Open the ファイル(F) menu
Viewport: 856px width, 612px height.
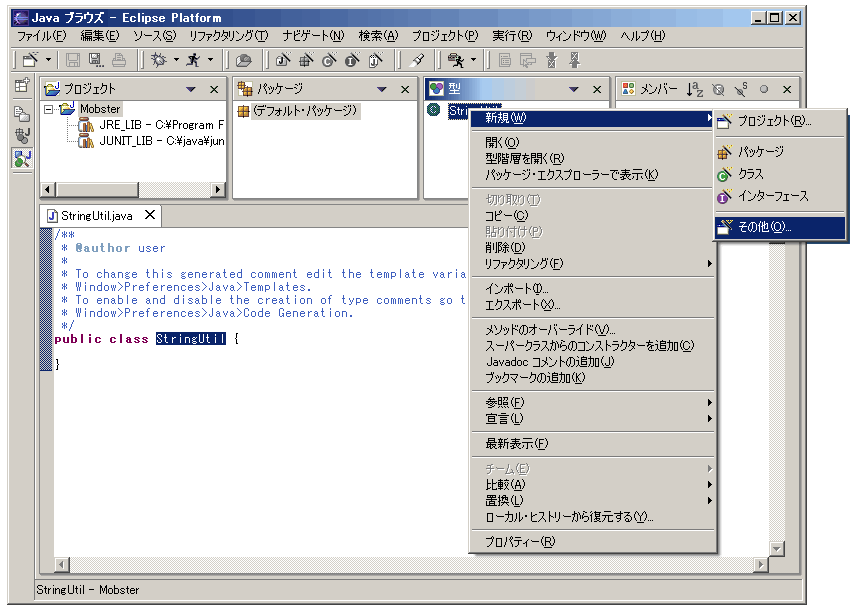(41, 36)
